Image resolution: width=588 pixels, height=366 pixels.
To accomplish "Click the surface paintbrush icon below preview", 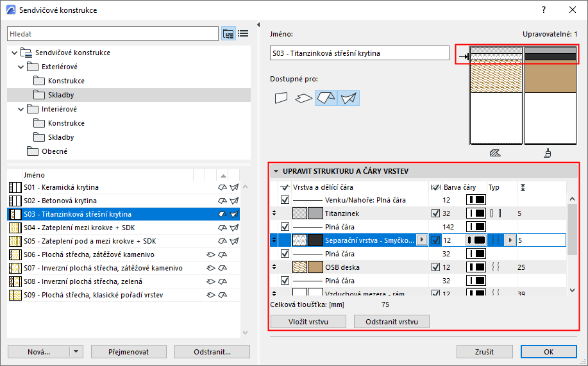I will coord(548,153).
